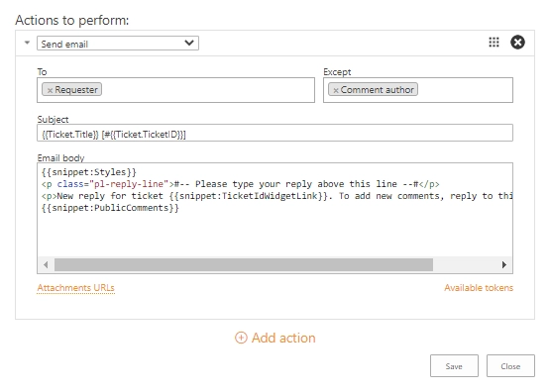This screenshot has height=392, width=550.
Task: Focus the Subject input field
Action: tap(275, 133)
